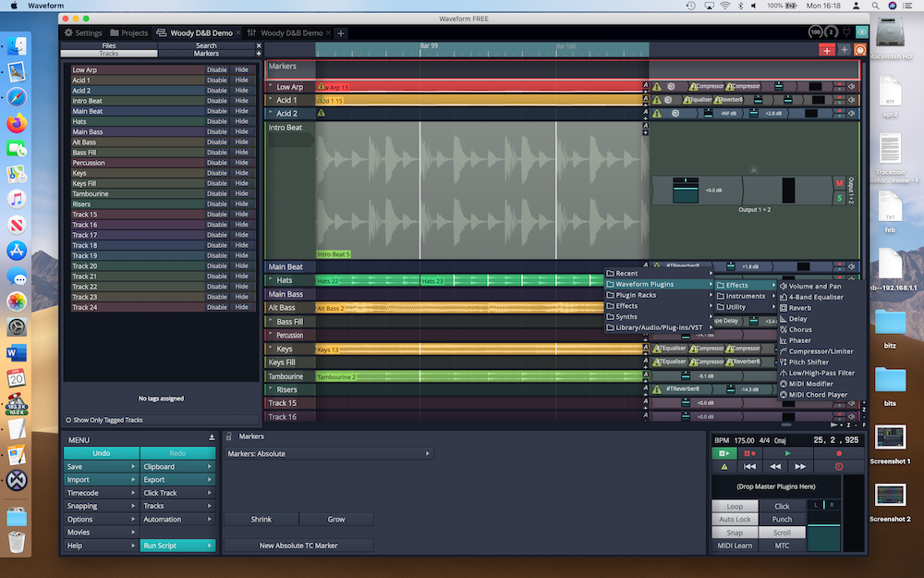The image size is (924, 578).
Task: Select Low/High-Pass Filter plugin
Action: click(821, 373)
